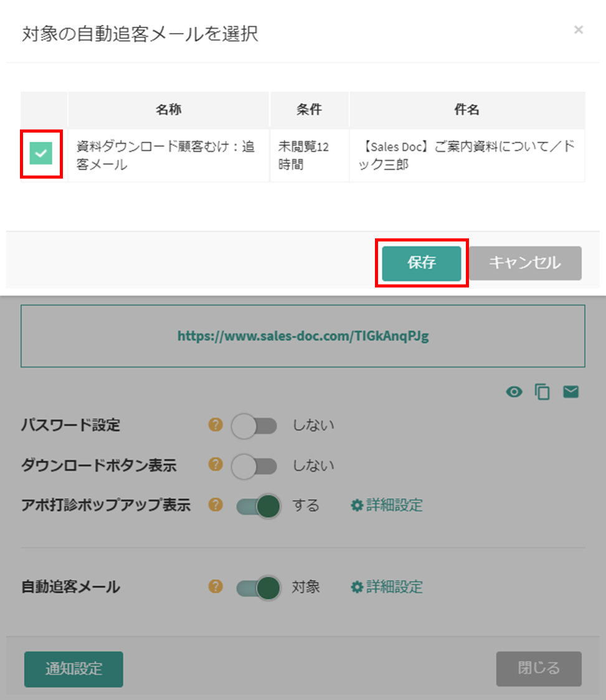This screenshot has height=700, width=606.
Task: Click the gear icon next to アポ打診 詳細設定
Action: 356,506
